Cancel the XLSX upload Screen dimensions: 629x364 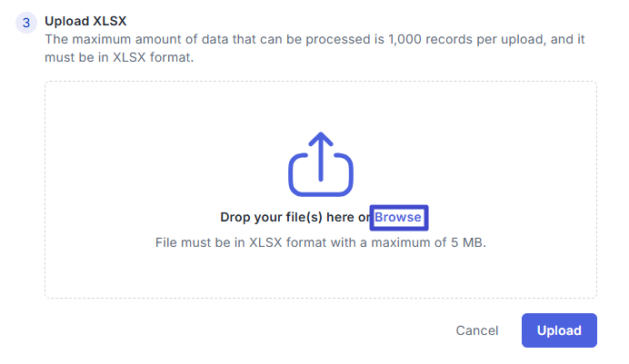pyautogui.click(x=476, y=330)
